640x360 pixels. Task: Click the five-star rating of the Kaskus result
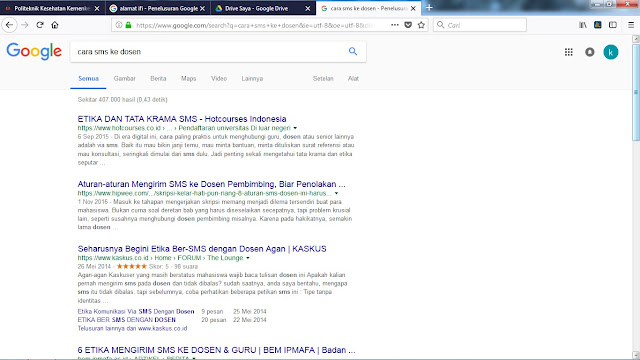click(x=131, y=266)
